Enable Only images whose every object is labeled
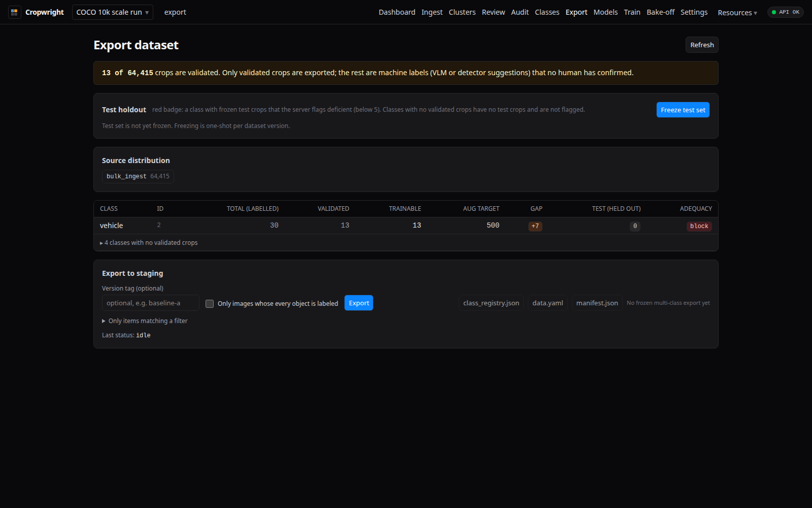Viewport: 812px width, 508px height. point(210,304)
